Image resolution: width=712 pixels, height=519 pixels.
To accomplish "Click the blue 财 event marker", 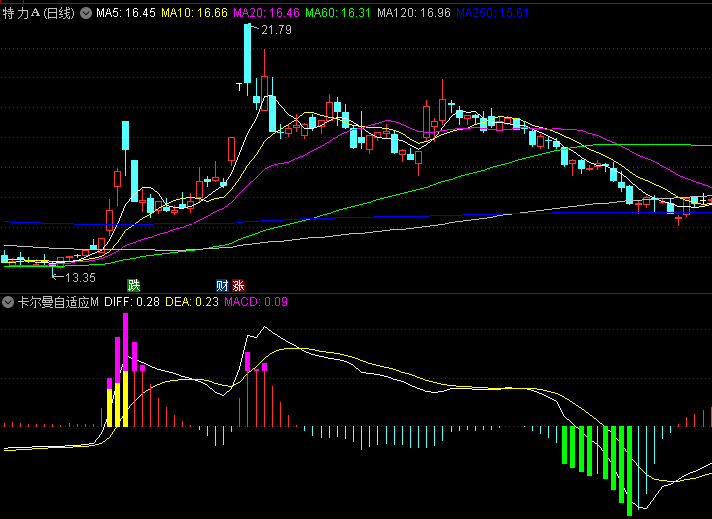I will (222, 286).
